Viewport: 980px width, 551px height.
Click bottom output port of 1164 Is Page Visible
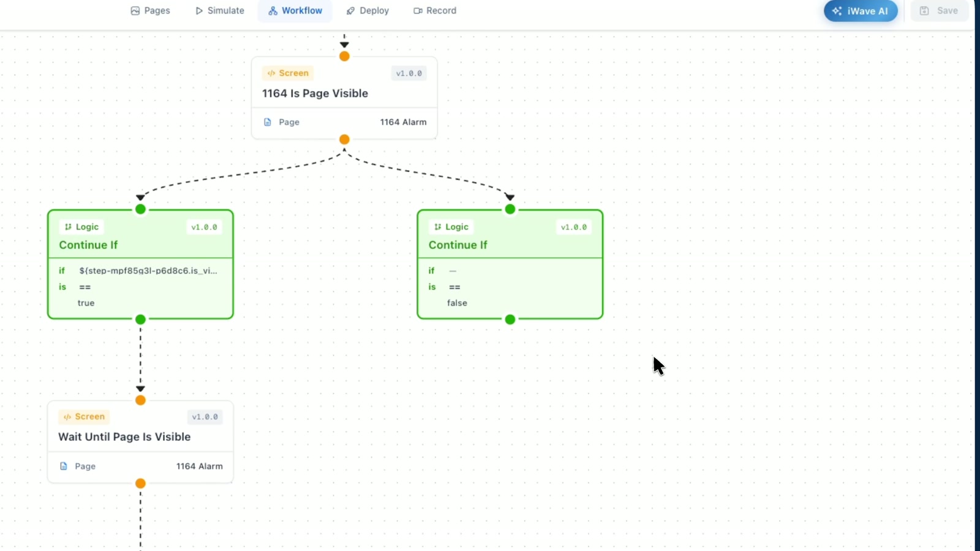click(344, 140)
